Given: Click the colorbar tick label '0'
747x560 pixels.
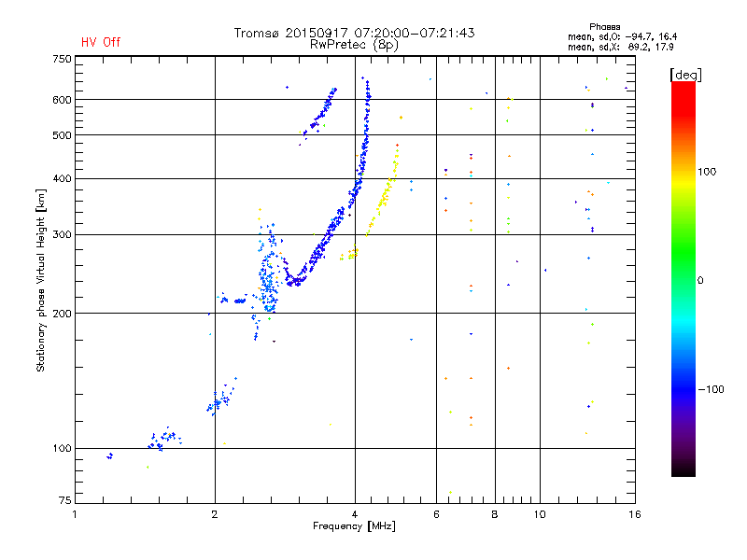Looking at the screenshot, I should (700, 281).
